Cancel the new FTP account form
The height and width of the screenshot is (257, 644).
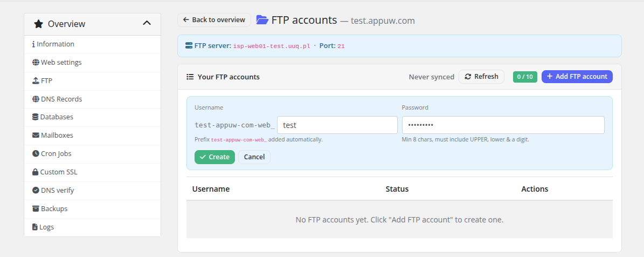pos(254,157)
